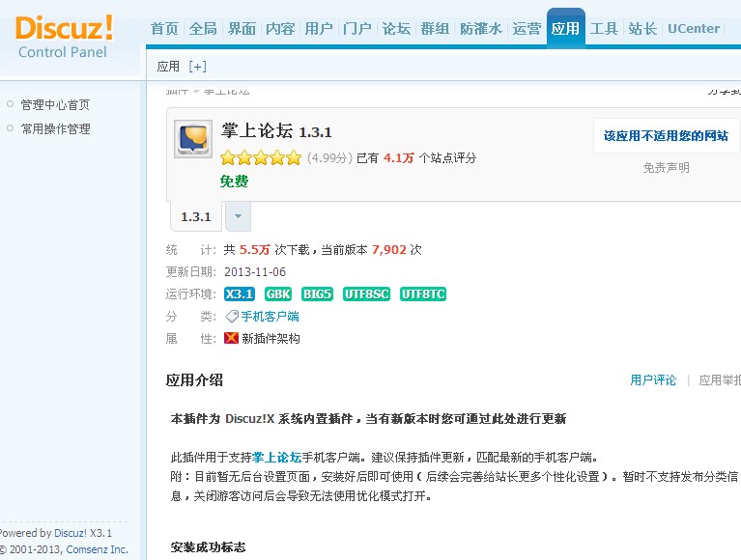Click the Discuz! link in the footer
Screen dimensions: 741x560
click(71, 533)
